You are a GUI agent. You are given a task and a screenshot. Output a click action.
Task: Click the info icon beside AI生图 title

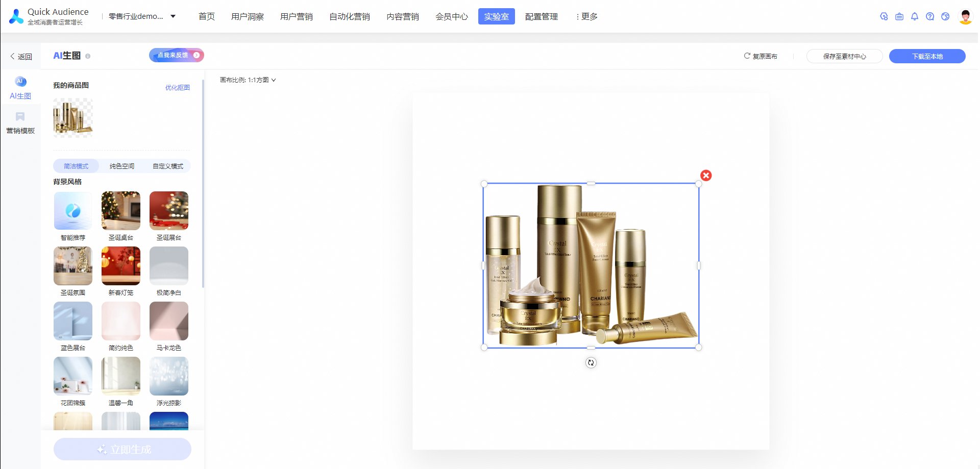88,56
